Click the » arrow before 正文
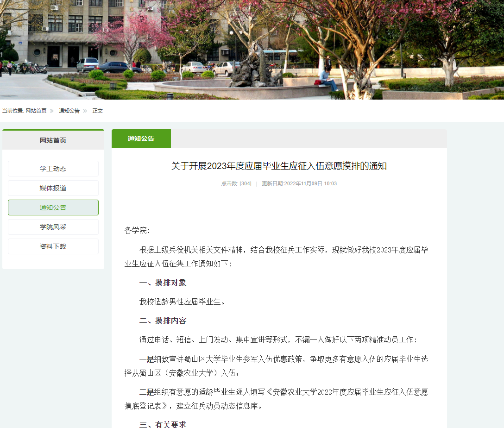The image size is (504, 428). (85, 111)
